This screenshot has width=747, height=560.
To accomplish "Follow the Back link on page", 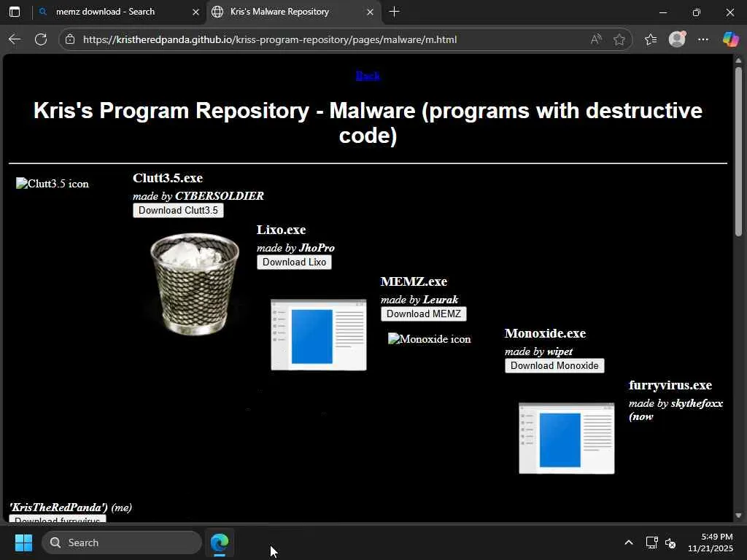I will click(368, 76).
